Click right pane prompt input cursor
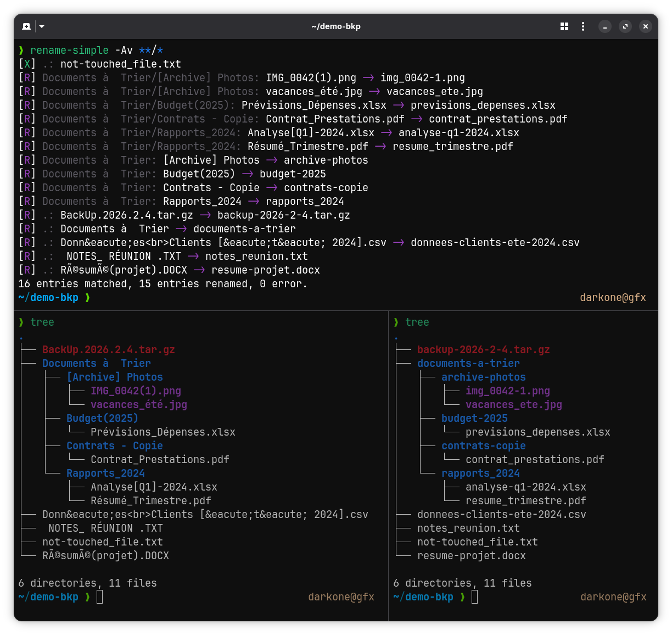This screenshot has height=635, width=672. point(475,597)
